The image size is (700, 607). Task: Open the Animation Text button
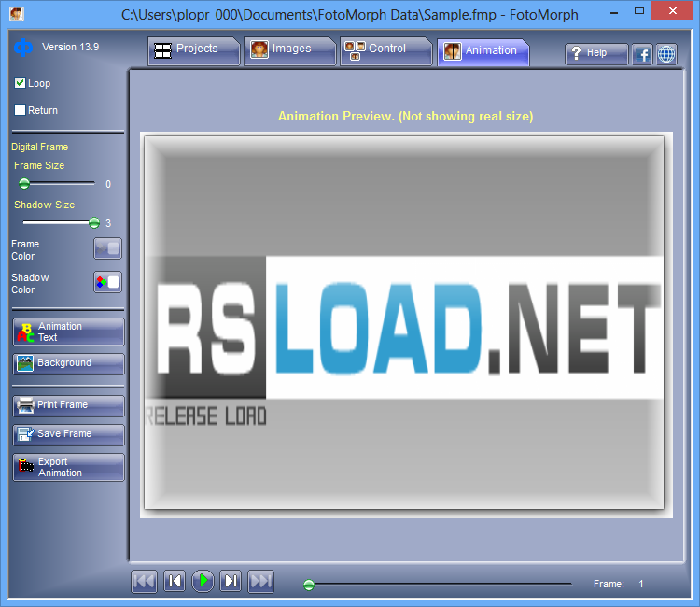69,332
